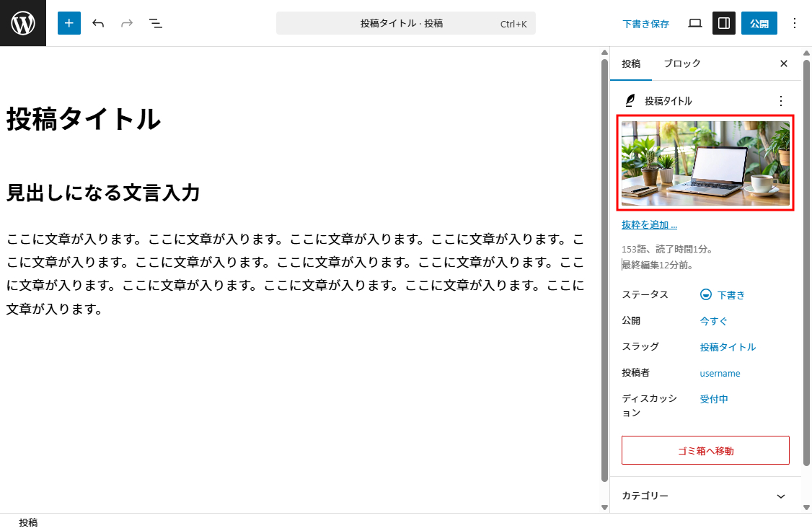Click the heading 見出しになる文言入力

pos(103,193)
